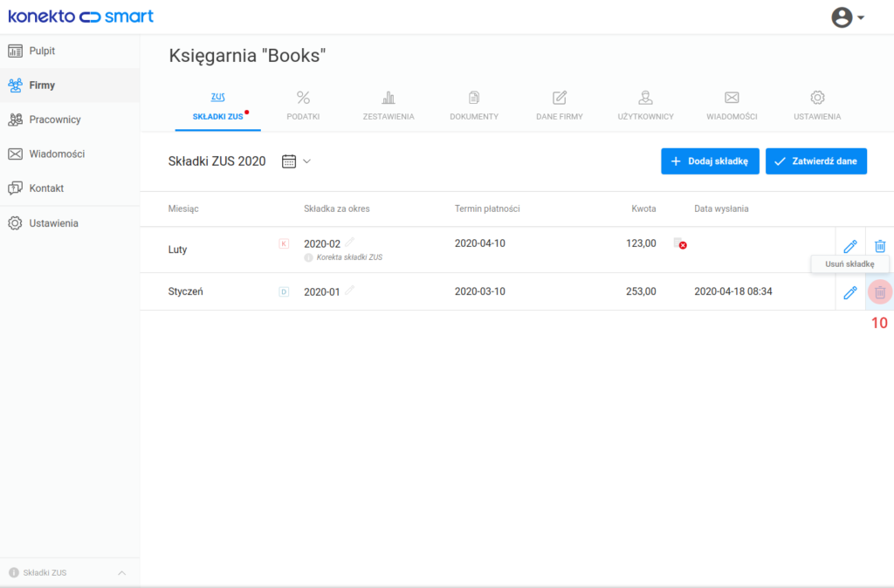Image resolution: width=894 pixels, height=588 pixels.
Task: Click the Termin płatności column header
Action: coord(487,209)
